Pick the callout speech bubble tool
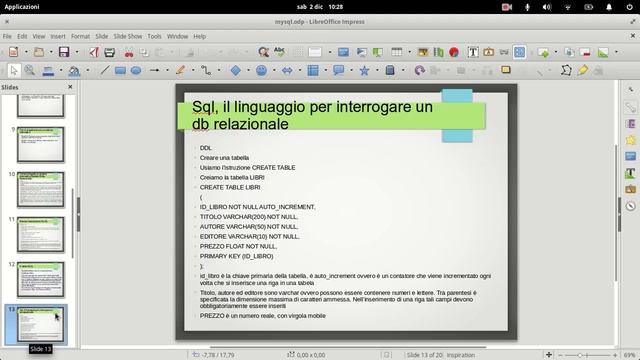Screen dimensions: 640x360 tap(338, 70)
